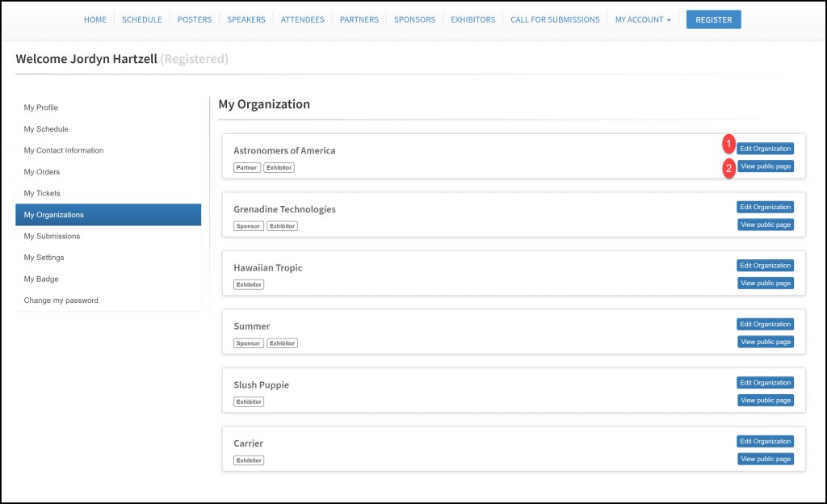Click the blue REGISTER button
827x504 pixels.
[x=713, y=19]
